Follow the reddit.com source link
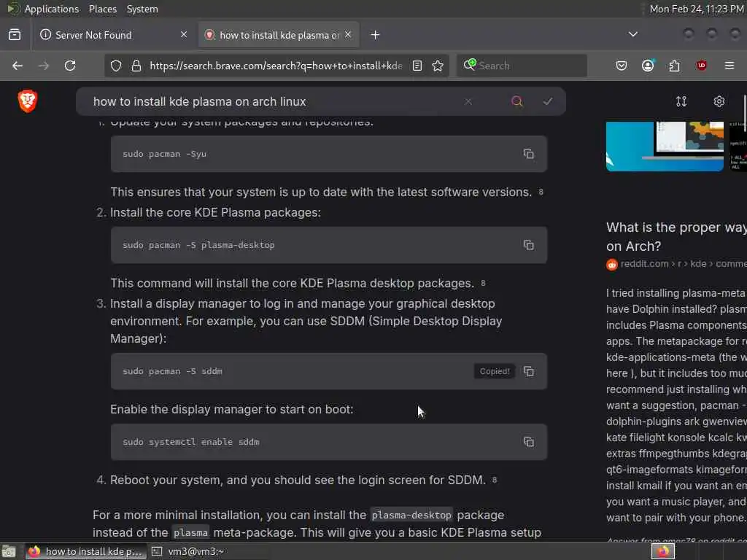Image resolution: width=747 pixels, height=560 pixels. (x=676, y=264)
